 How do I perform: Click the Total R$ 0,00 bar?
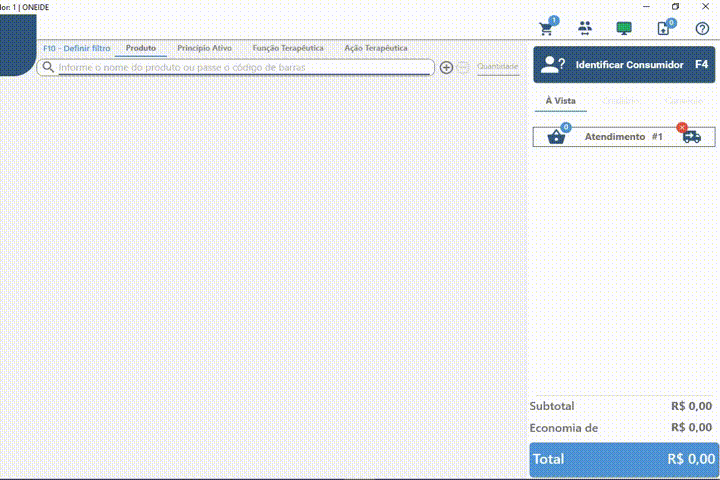(624, 459)
